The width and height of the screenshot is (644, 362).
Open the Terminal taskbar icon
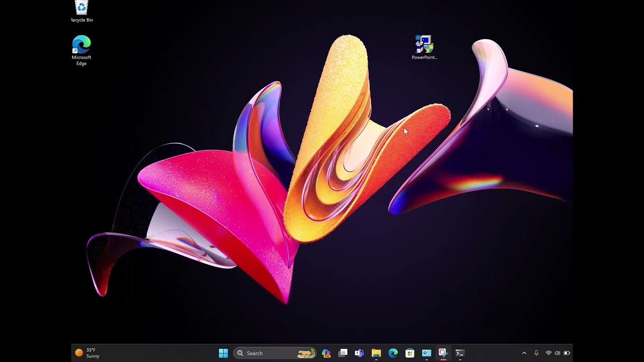coord(459,353)
